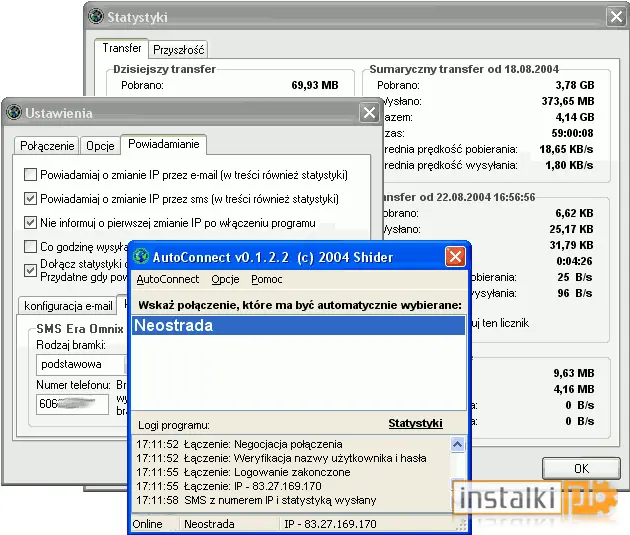Click the Statystyki window globe icon

point(96,16)
